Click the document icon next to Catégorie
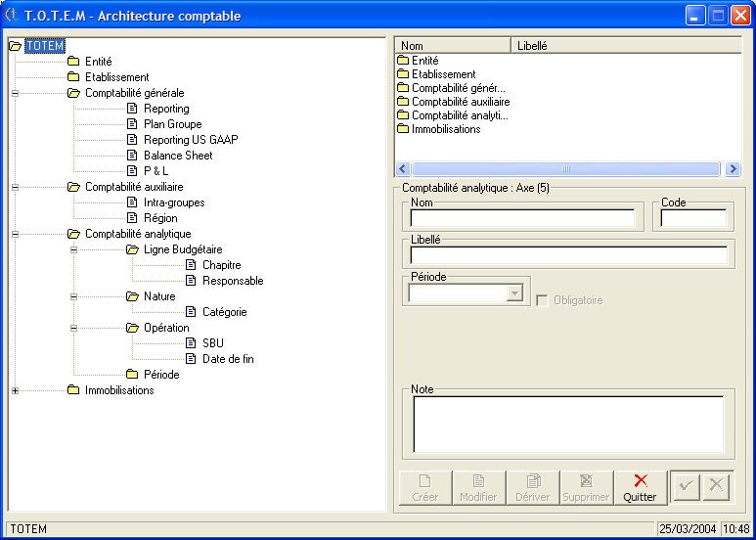 tap(191, 312)
